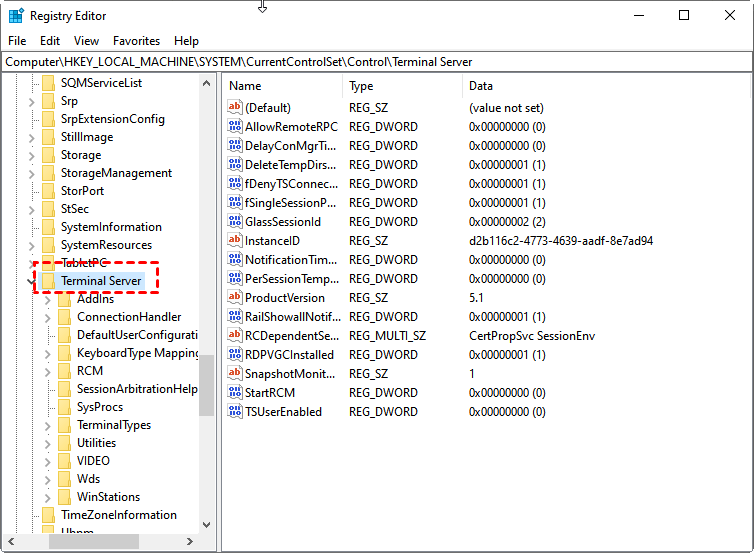Click the Data column header
754x553 pixels.
(x=600, y=86)
